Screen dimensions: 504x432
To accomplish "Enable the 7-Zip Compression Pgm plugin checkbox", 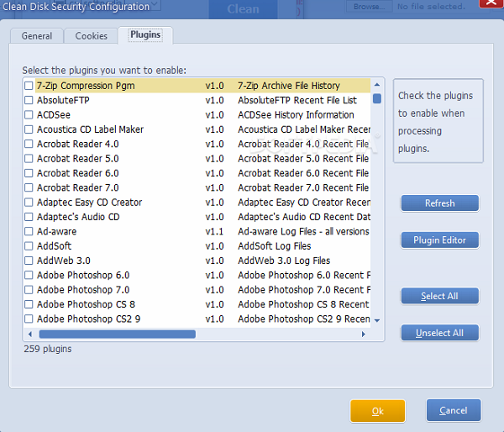I will pyautogui.click(x=29, y=86).
